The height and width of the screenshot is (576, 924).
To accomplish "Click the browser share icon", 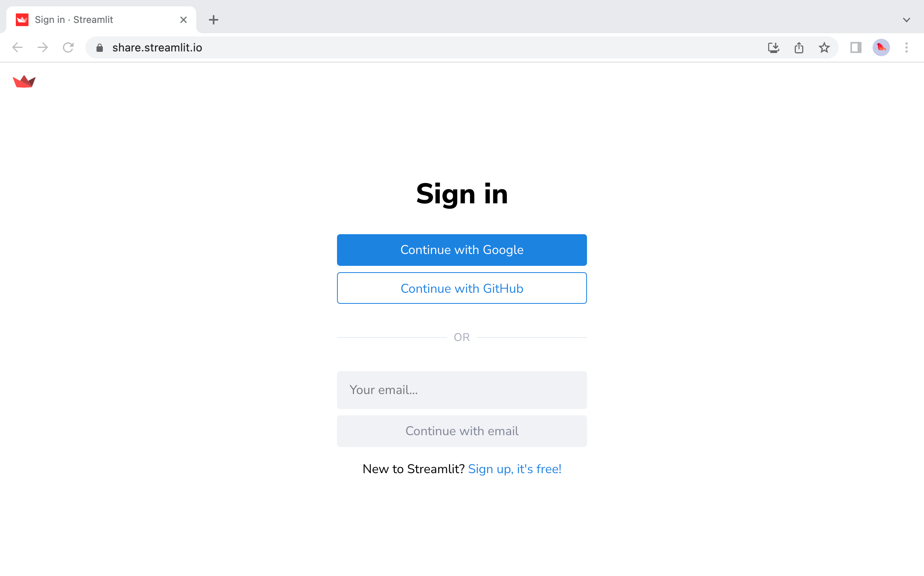I will coord(799,47).
